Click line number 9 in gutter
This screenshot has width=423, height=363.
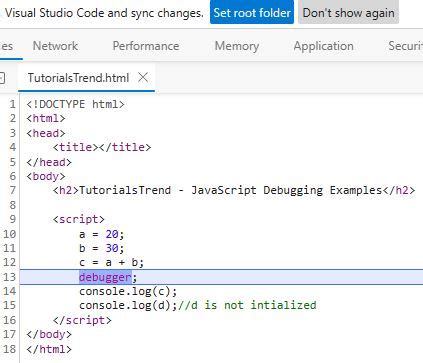[12, 219]
